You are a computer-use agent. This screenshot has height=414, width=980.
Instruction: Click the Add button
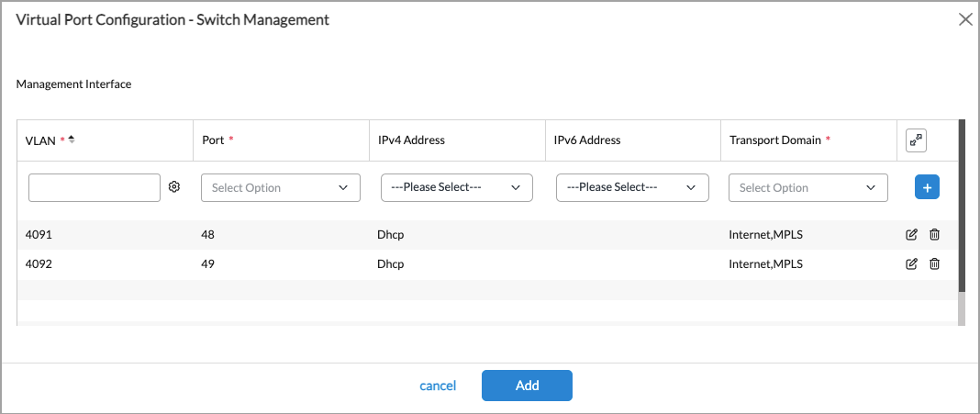(x=527, y=386)
